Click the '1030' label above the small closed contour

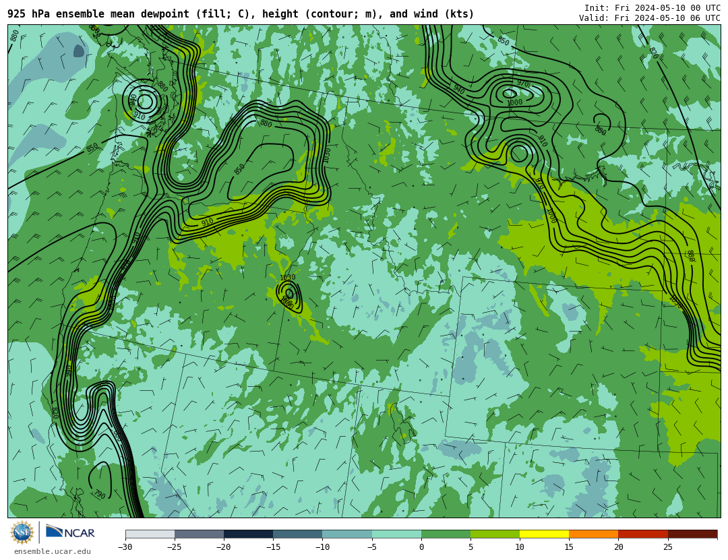(287, 277)
